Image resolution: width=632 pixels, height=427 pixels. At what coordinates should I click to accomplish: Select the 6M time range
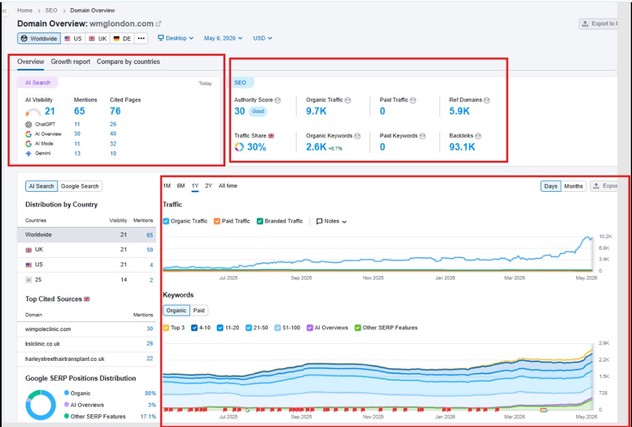tap(181, 186)
